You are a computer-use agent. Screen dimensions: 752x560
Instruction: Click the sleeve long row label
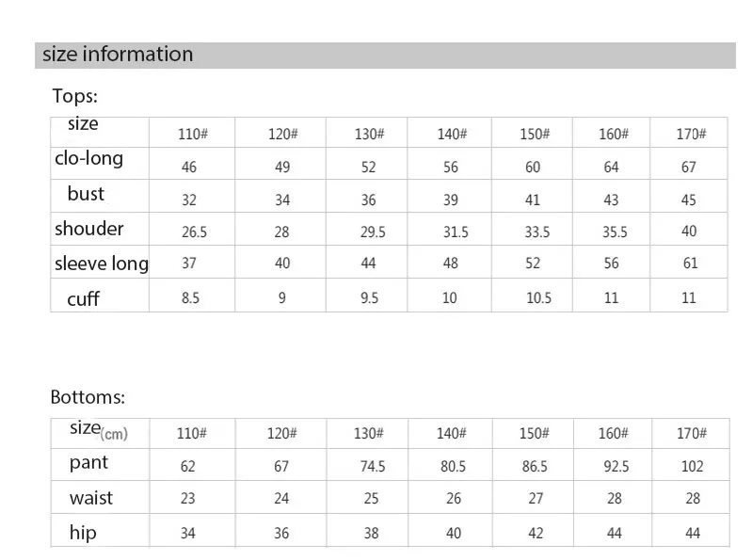(x=102, y=264)
